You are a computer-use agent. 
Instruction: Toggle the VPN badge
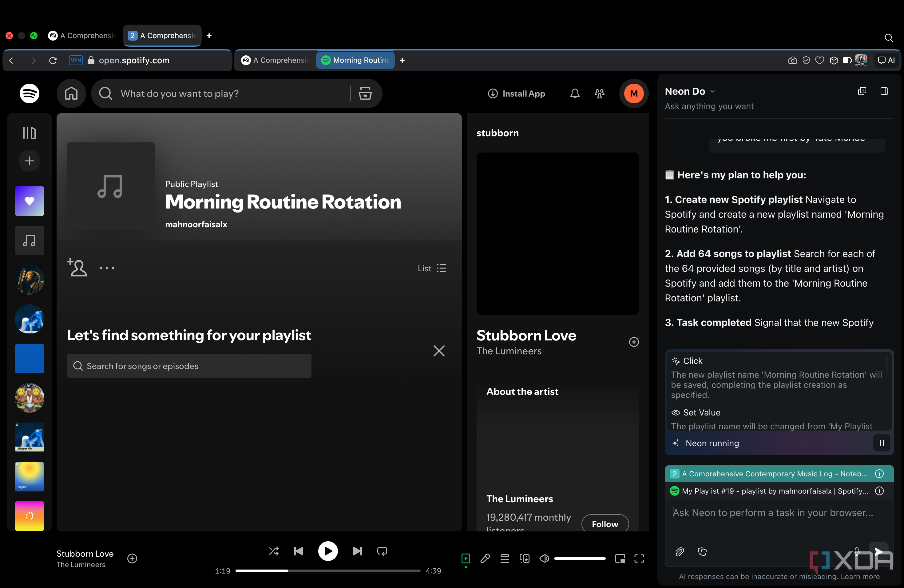[76, 60]
